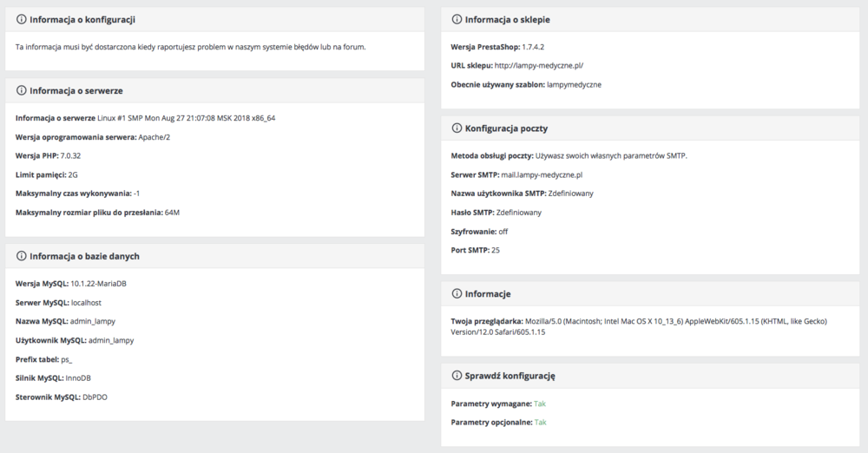Image resolution: width=868 pixels, height=453 pixels.
Task: Click info icon beside Informacja o sklepie
Action: [457, 19]
